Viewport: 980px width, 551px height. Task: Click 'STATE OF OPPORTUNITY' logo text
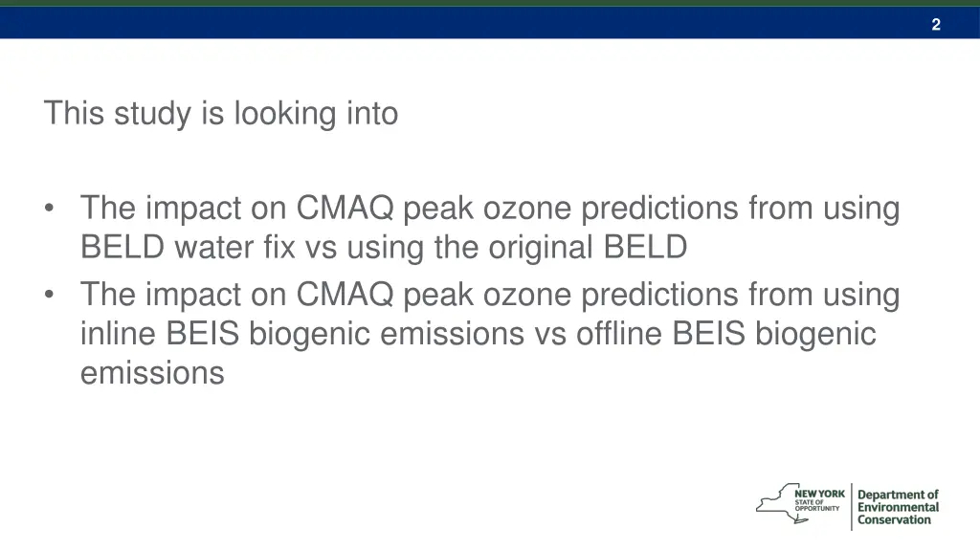click(817, 505)
